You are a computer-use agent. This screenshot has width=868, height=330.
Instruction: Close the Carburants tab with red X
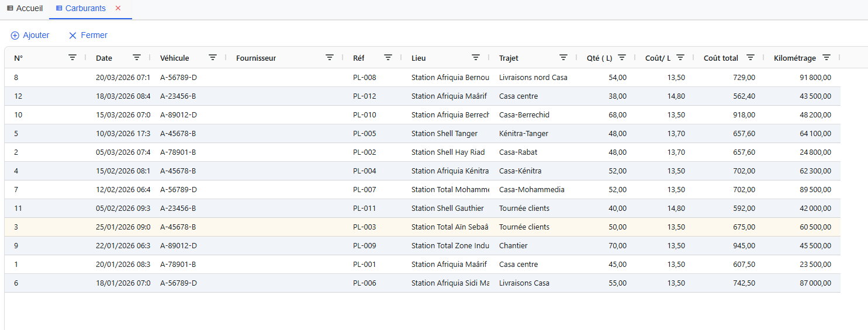pyautogui.click(x=118, y=8)
